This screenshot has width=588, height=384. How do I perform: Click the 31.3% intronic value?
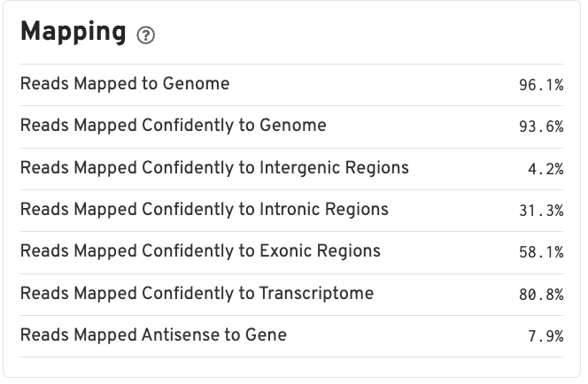coord(541,211)
